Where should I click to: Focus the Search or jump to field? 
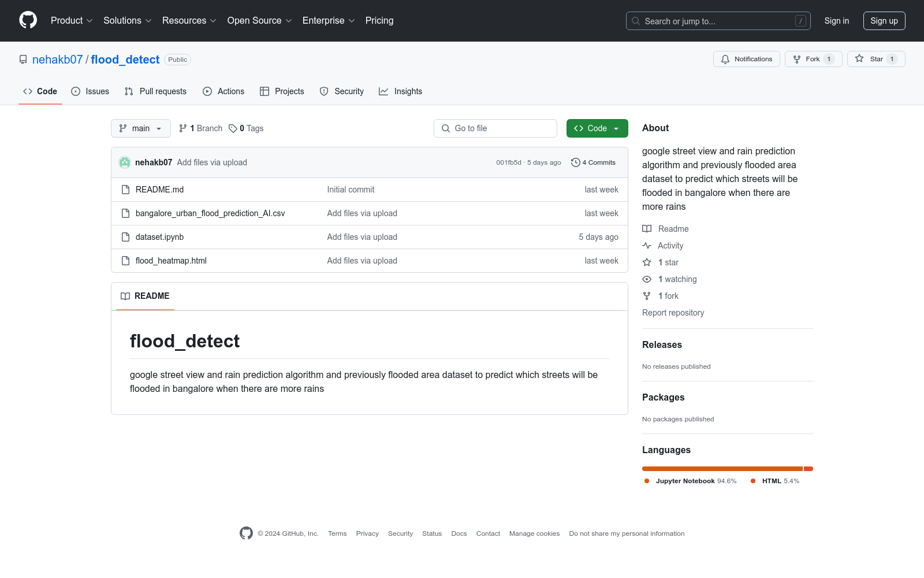coord(718,21)
